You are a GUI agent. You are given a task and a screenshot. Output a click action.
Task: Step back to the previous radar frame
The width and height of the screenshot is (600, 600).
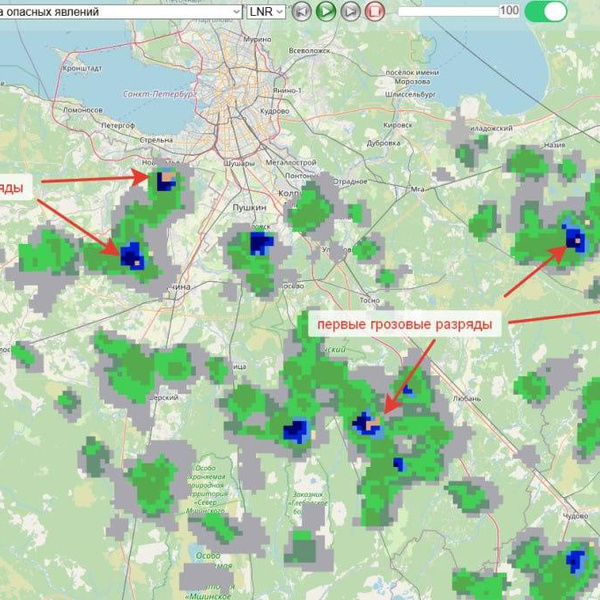click(x=301, y=11)
